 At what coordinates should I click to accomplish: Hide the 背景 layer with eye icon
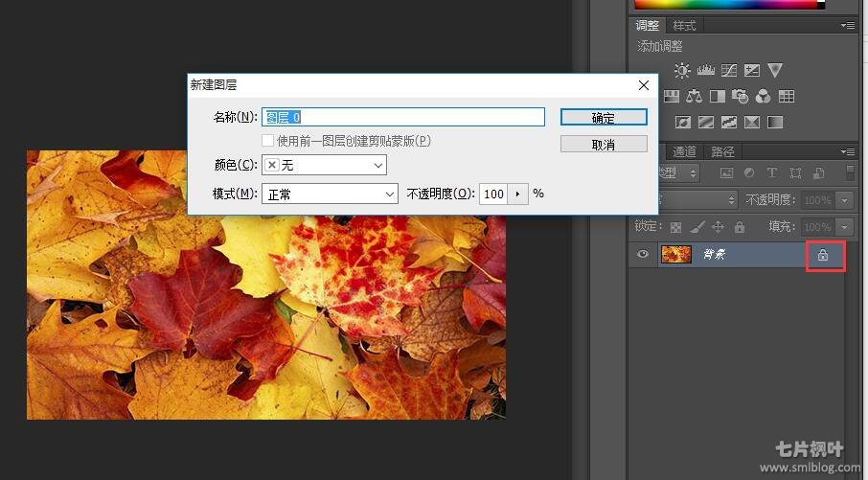coord(643,254)
